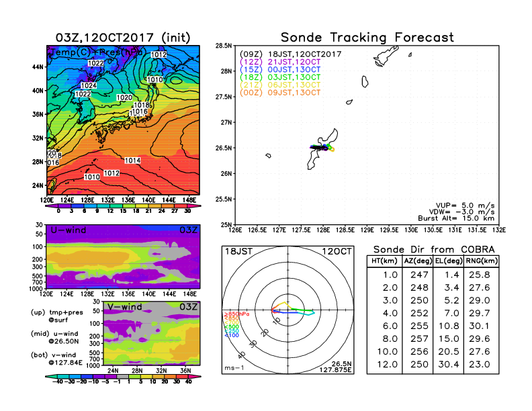Click the 'RNG(km)' column header
532x411 pixels.
point(482,261)
